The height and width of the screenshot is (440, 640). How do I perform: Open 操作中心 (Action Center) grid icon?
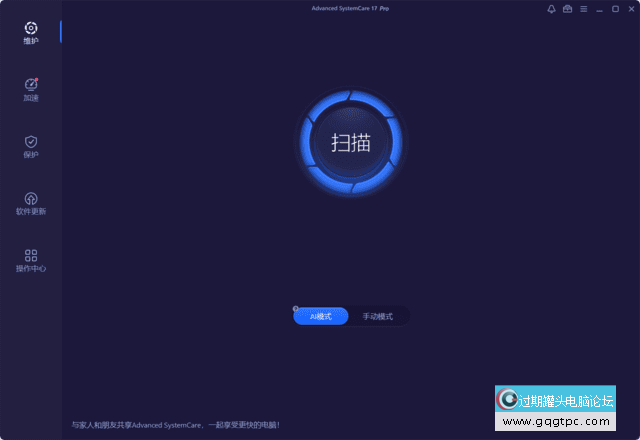coord(30,260)
